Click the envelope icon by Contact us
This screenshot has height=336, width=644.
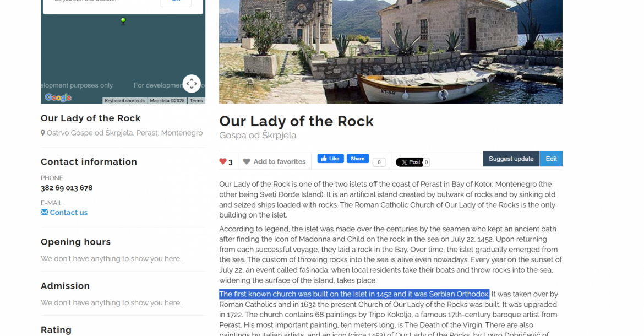(x=45, y=212)
